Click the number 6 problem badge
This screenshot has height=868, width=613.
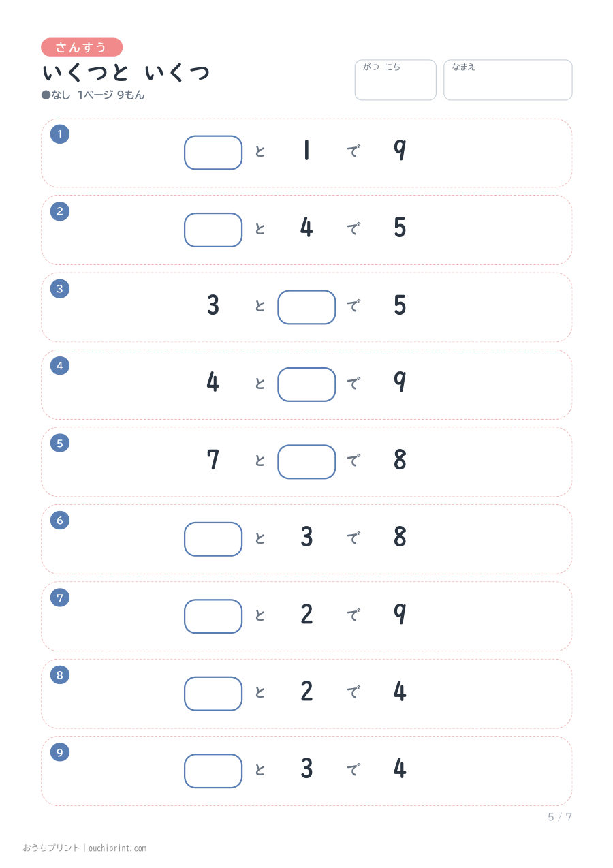60,521
